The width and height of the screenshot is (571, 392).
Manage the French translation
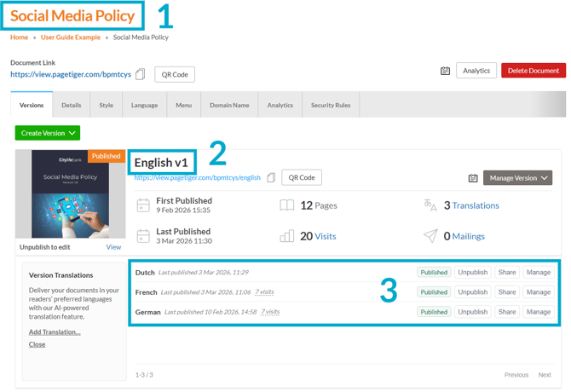[x=539, y=292]
